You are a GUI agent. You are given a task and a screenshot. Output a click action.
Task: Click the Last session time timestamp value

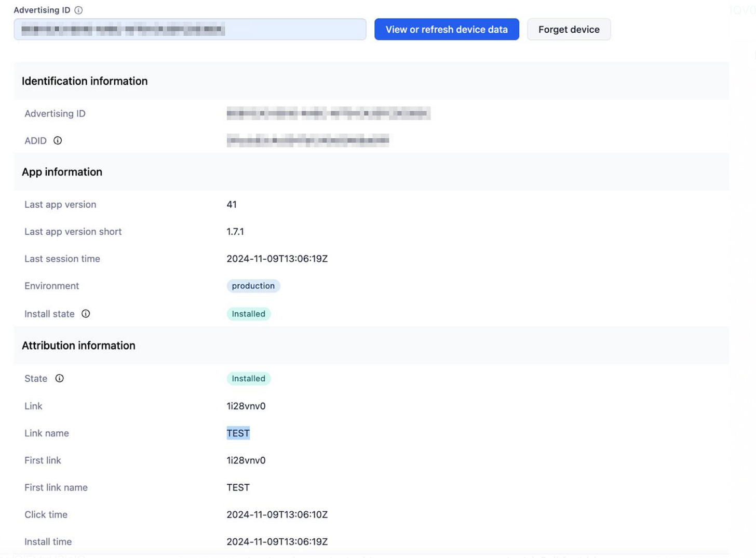277,258
